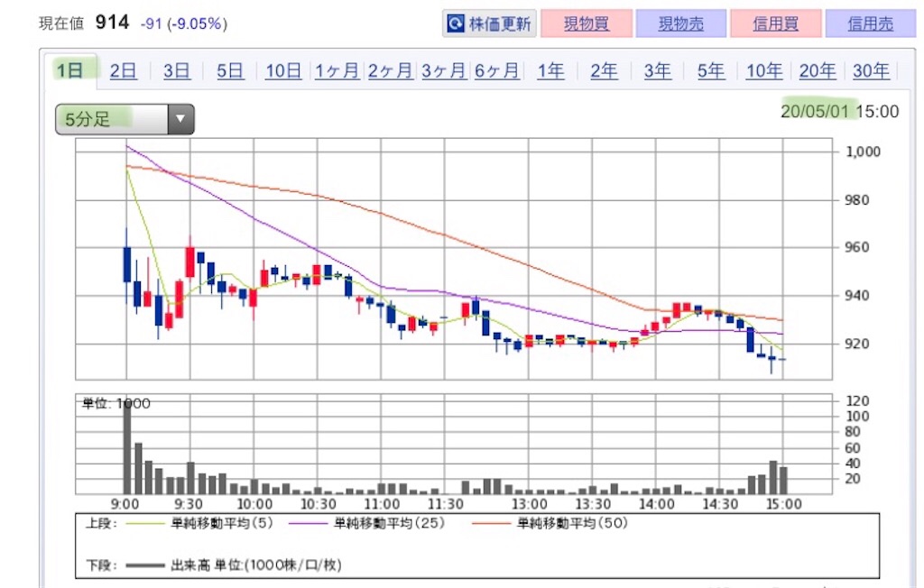
Task: Select the 1日 chart period tab
Action: tap(69, 70)
